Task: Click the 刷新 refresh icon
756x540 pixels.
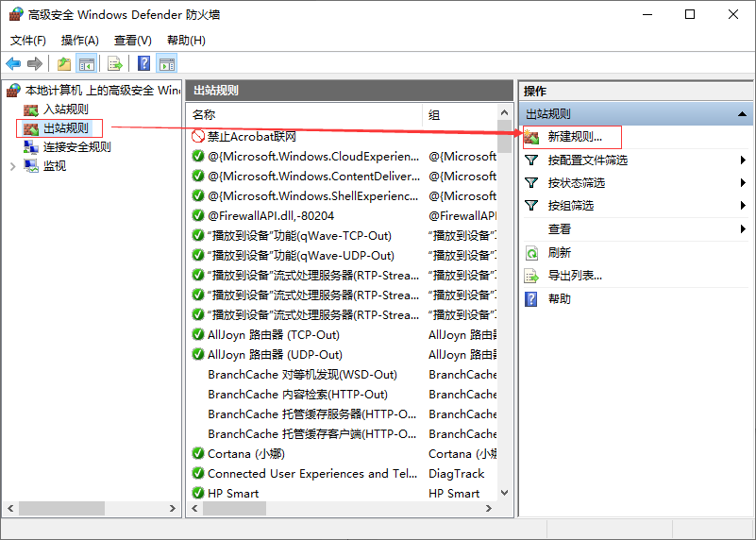Action: point(531,253)
